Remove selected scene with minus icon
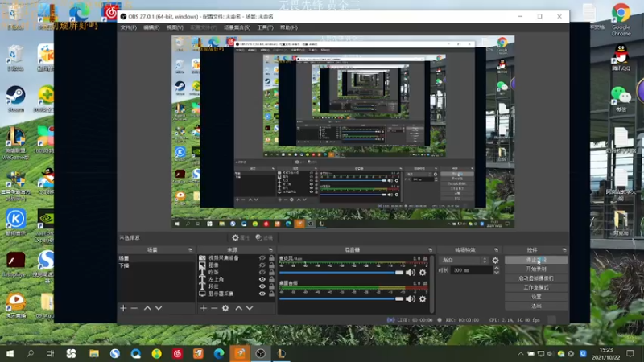Screen dimensions: 644x362 (x=134, y=308)
